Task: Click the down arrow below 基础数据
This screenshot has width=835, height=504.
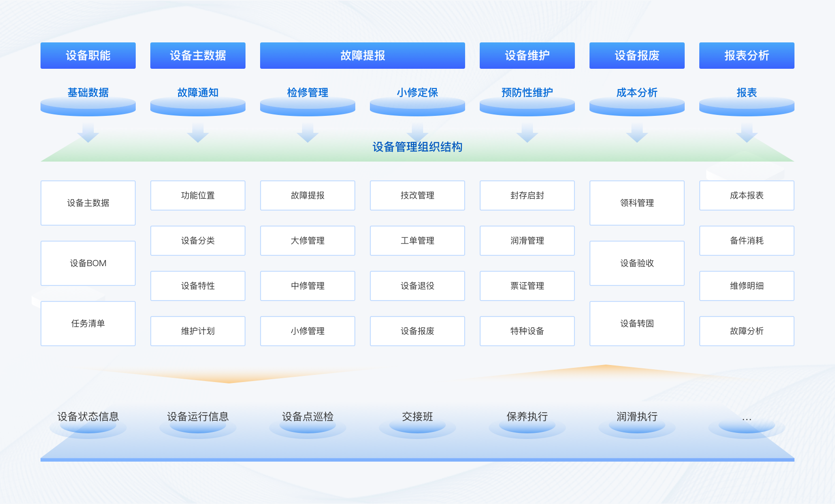Action: [x=88, y=133]
